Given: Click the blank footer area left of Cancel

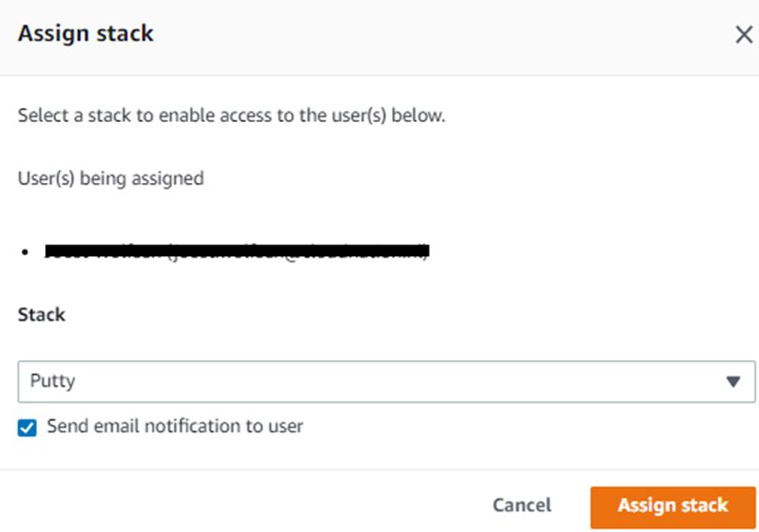Looking at the screenshot, I should click(235, 506).
